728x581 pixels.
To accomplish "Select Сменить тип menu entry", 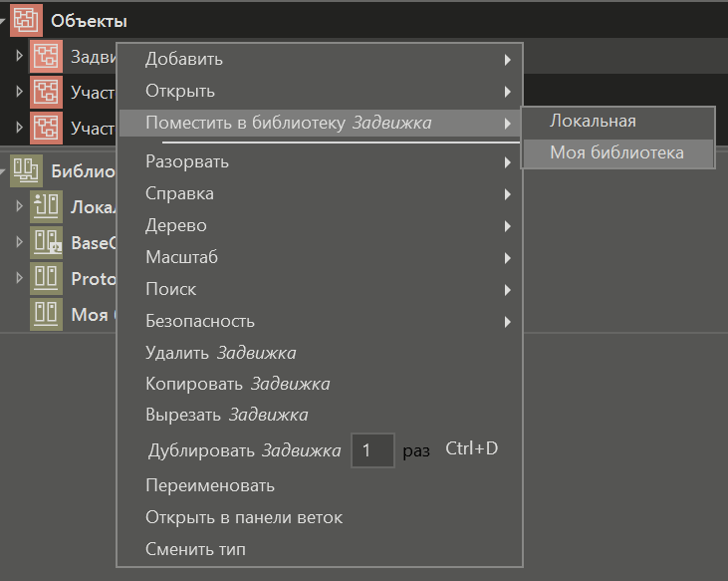I will coord(195,549).
